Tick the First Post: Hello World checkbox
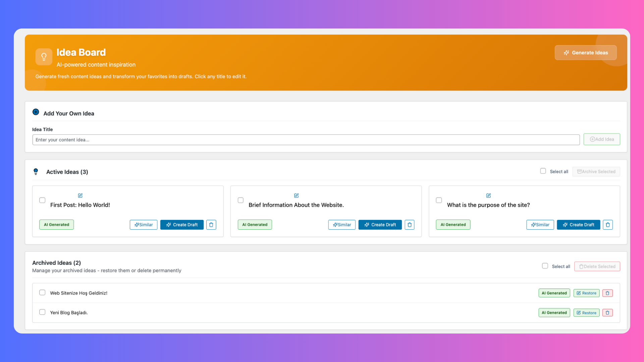The width and height of the screenshot is (644, 362). [42, 200]
